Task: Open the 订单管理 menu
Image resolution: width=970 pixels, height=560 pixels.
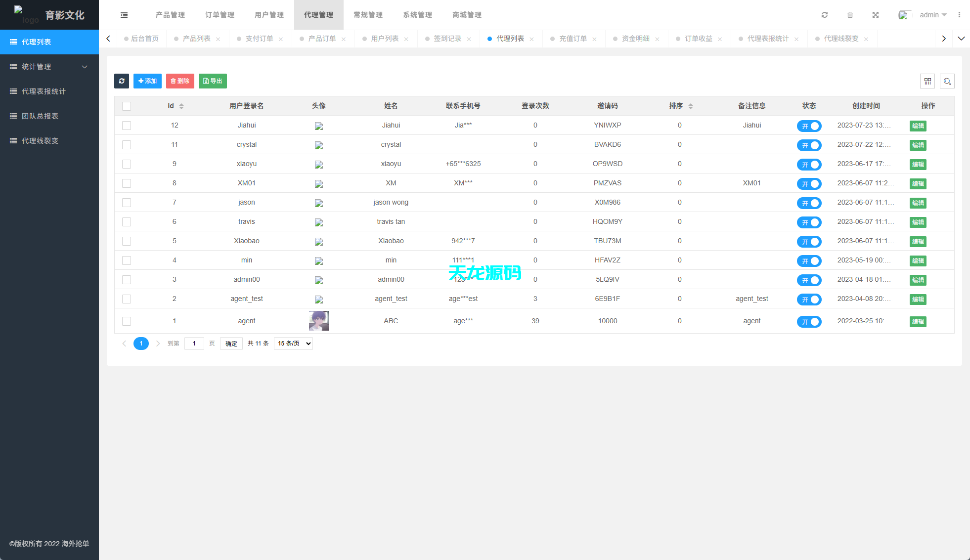Action: click(x=220, y=15)
